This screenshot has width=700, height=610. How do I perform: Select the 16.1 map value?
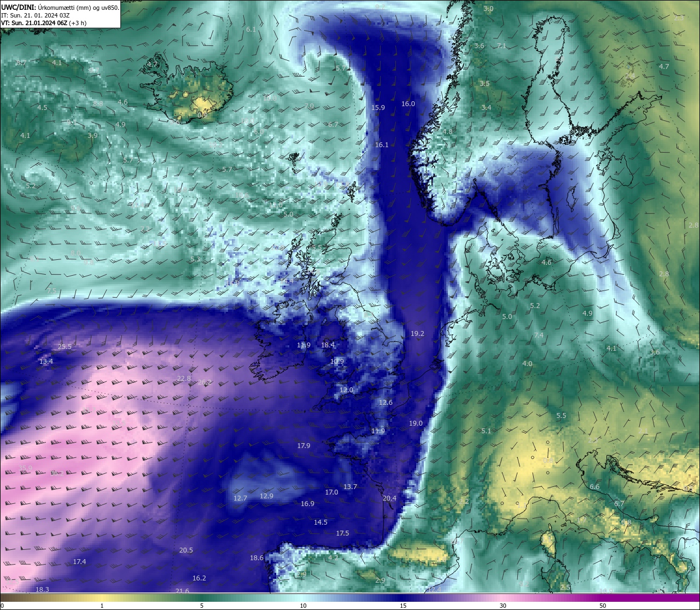click(382, 144)
